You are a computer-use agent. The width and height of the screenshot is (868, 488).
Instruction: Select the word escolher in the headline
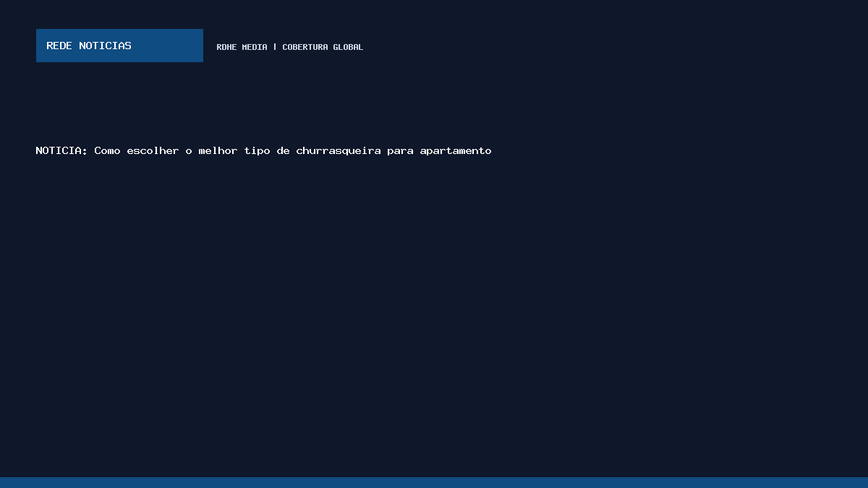(153, 150)
